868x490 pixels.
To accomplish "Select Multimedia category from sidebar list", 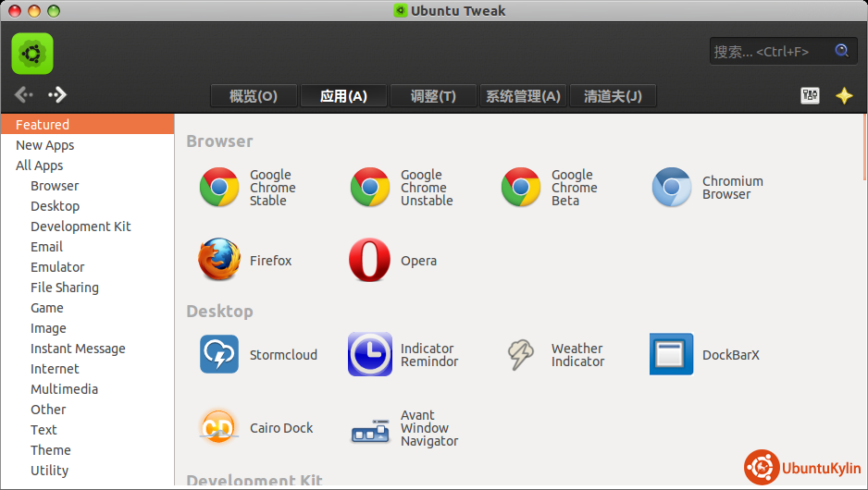I will tap(64, 389).
